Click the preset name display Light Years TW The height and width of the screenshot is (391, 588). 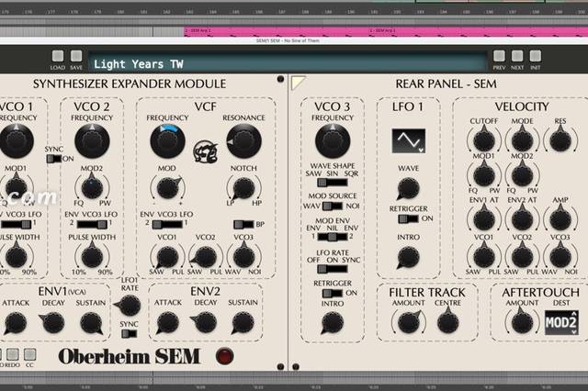tap(288, 63)
